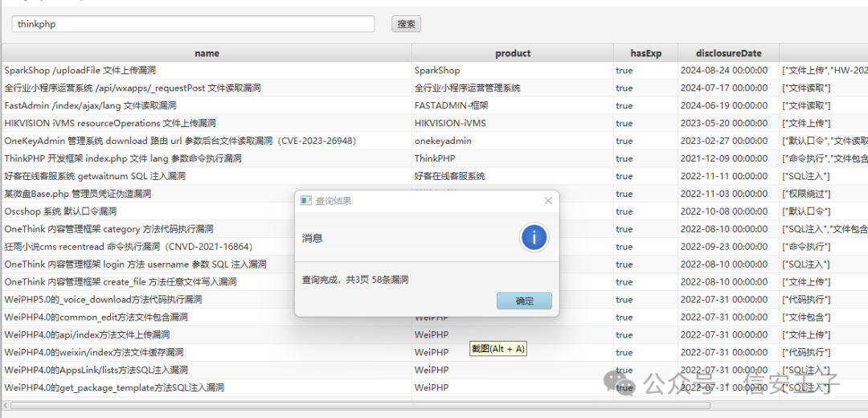Click the onekeyadmin product cell
Image resolution: width=868 pixels, height=418 pixels.
coord(513,141)
